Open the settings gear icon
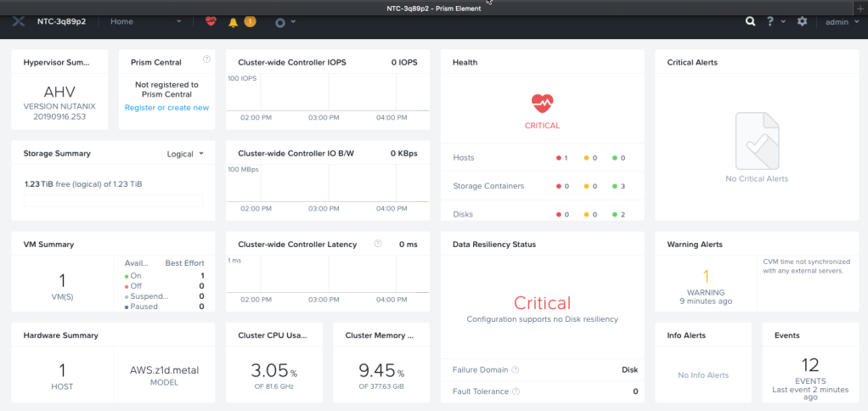The width and height of the screenshot is (868, 411). point(802,21)
